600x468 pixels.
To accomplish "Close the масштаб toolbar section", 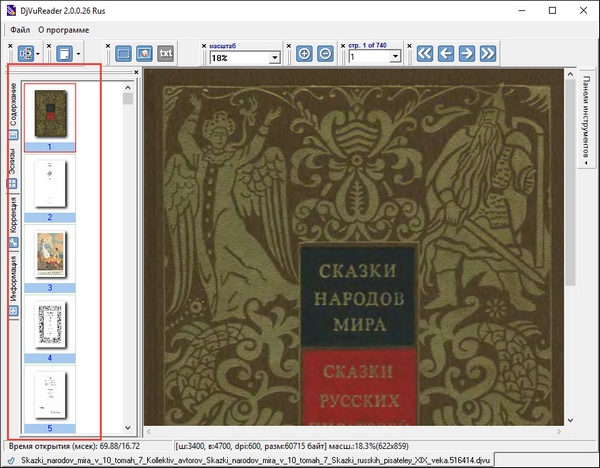I will (204, 46).
